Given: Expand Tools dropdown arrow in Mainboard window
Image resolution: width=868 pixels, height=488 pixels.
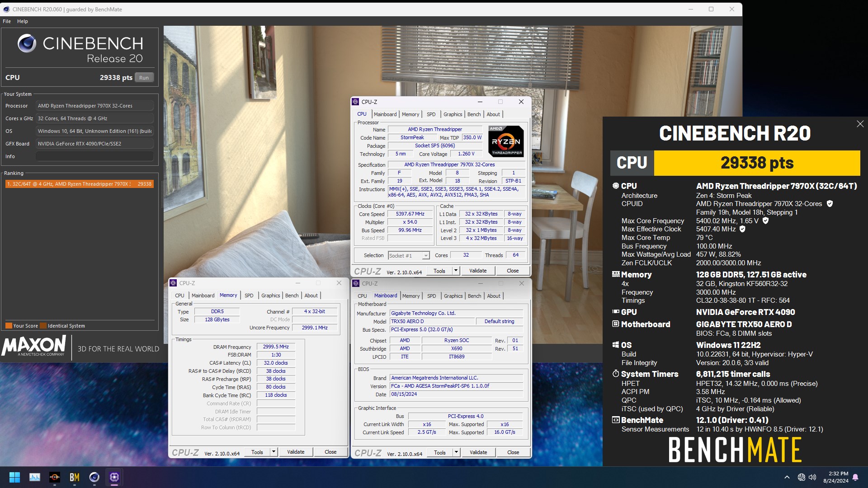Looking at the screenshot, I should tap(456, 452).
